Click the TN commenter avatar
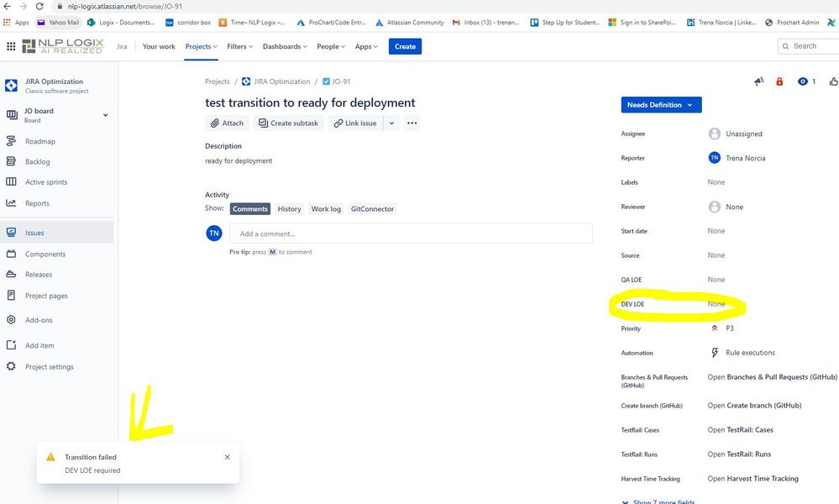The height and width of the screenshot is (504, 839). (x=214, y=234)
